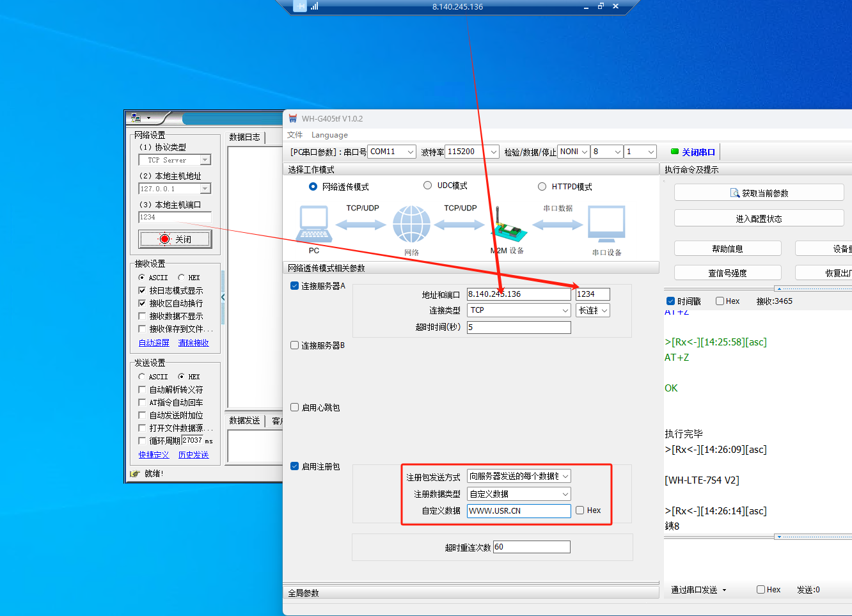Viewport: 852px width, 616px height.
Task: Collapse the TCP tool settings panel arrow
Action: coord(223,297)
